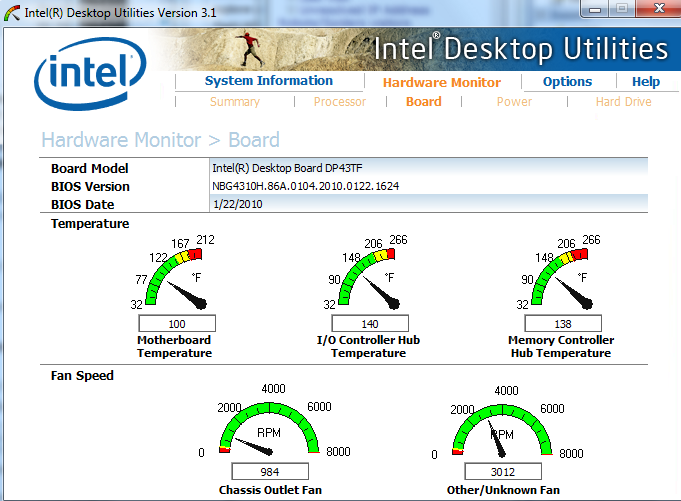Select the Hardware Monitor tab
This screenshot has width=681, height=501.
click(442, 82)
